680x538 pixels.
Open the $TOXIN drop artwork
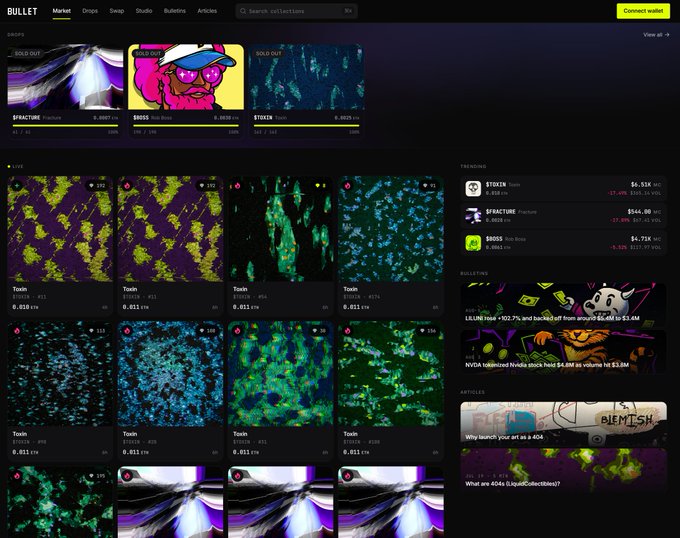tap(307, 77)
